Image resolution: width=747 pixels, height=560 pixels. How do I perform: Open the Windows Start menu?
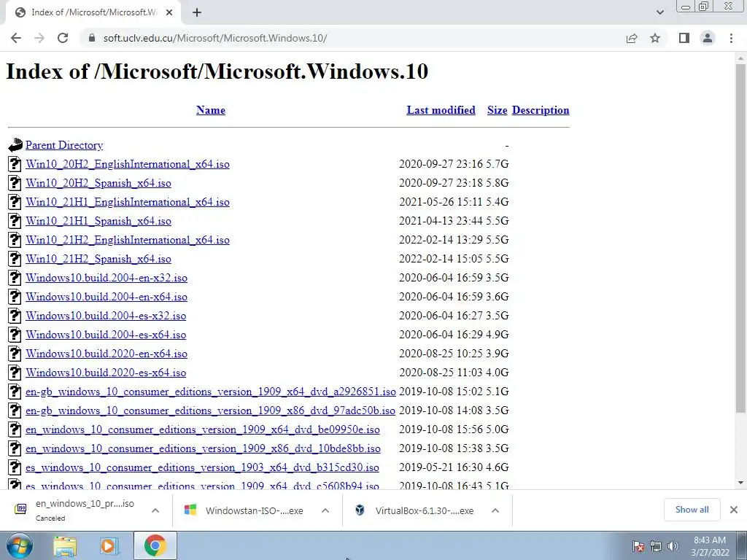tap(19, 545)
